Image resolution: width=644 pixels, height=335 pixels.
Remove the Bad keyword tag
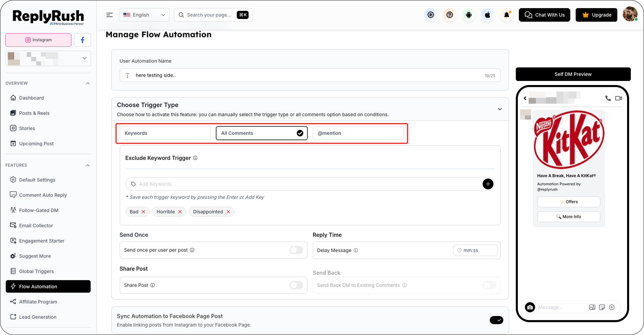tap(143, 212)
